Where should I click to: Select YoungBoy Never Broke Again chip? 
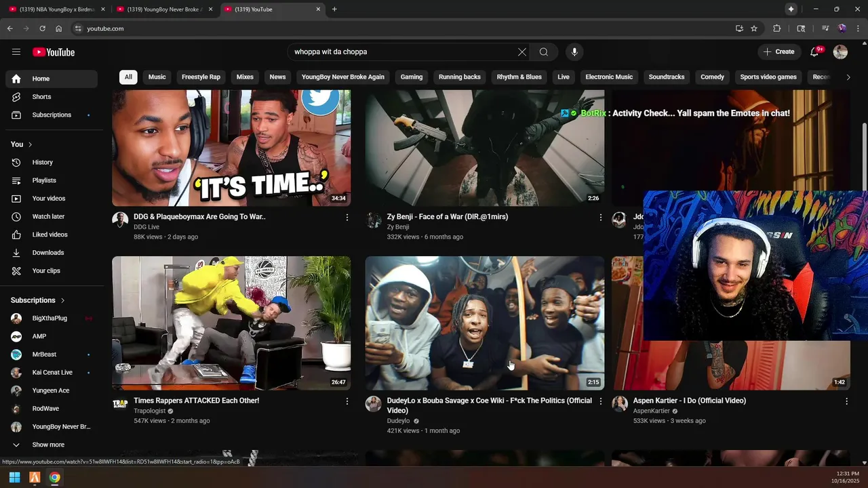point(343,77)
